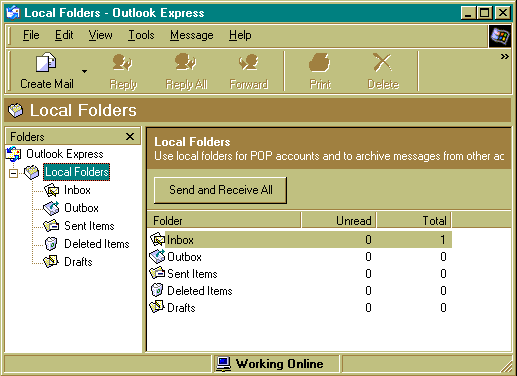Select the Sent Items row in list
517x376 pixels.
299,274
